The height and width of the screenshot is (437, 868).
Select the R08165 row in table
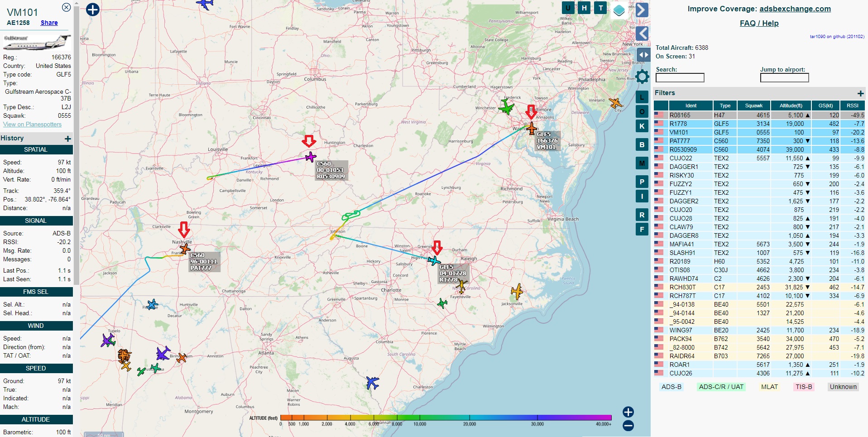[759, 115]
